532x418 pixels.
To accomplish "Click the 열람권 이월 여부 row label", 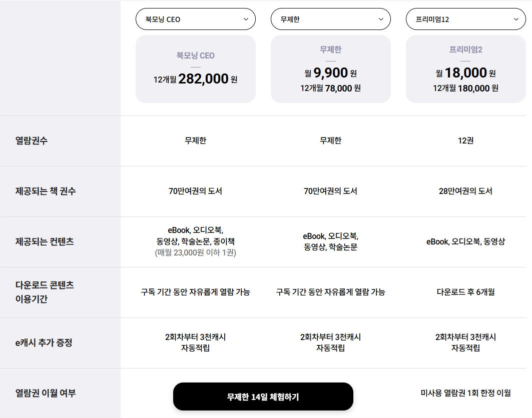I will coord(46,393).
